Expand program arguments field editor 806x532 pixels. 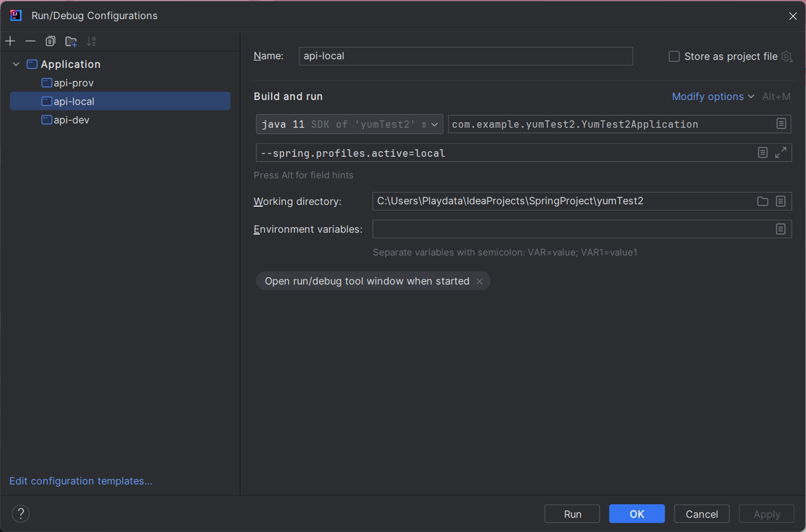coord(781,152)
